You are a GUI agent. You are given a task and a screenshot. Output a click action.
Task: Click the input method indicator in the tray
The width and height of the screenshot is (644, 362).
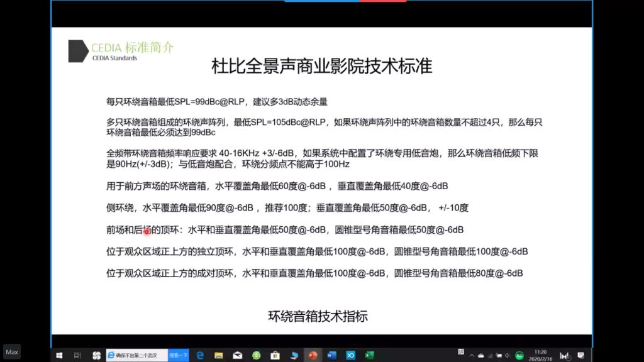[565, 356]
